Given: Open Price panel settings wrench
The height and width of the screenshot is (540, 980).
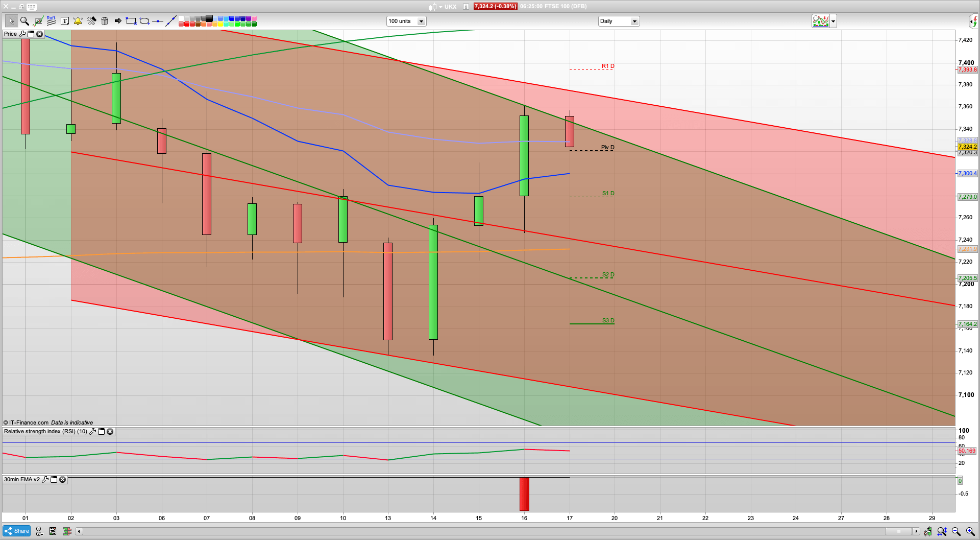Looking at the screenshot, I should (x=22, y=34).
